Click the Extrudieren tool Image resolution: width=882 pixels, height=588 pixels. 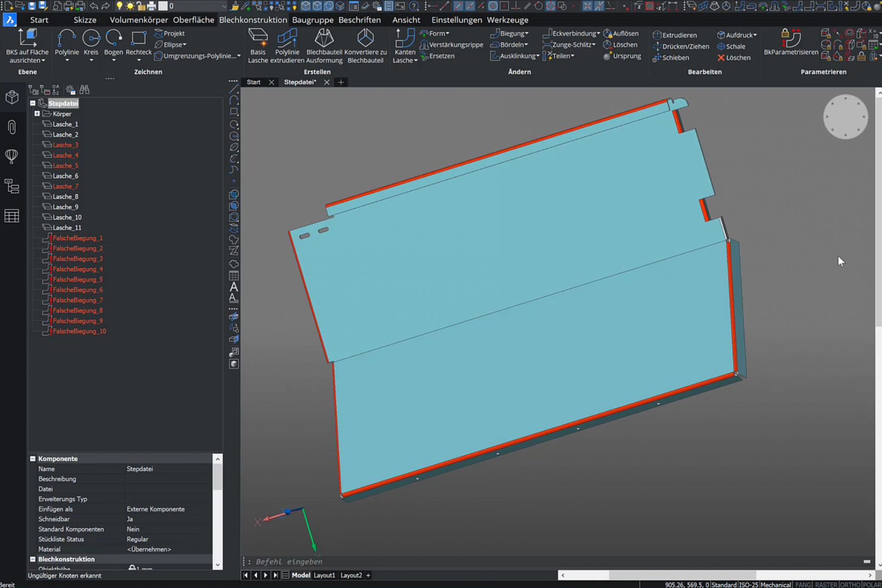pyautogui.click(x=675, y=35)
